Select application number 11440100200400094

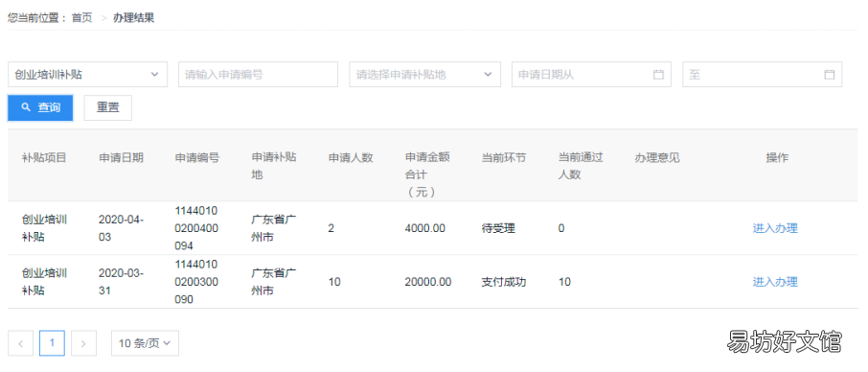click(196, 228)
